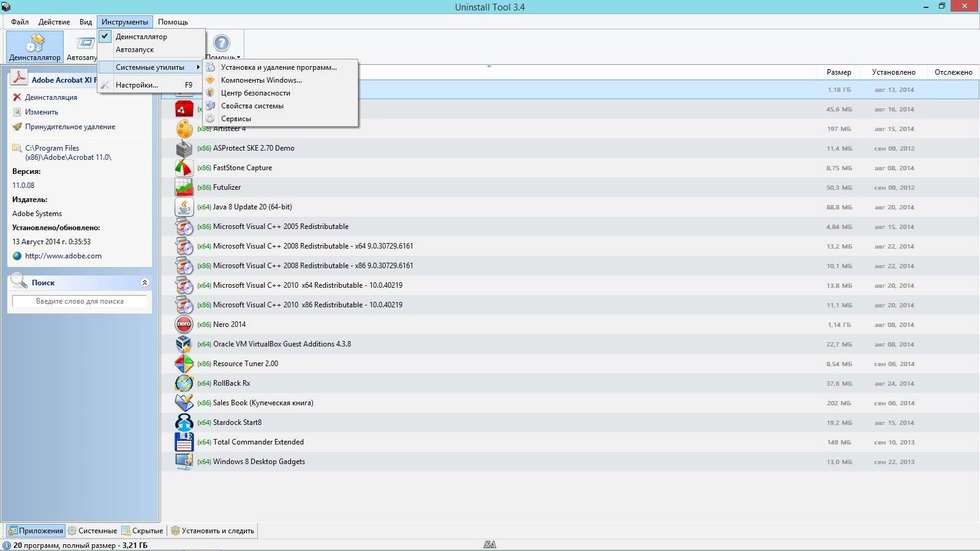Choose Установка и удаление программ...
Screen dimensions: 980x551
pos(279,67)
